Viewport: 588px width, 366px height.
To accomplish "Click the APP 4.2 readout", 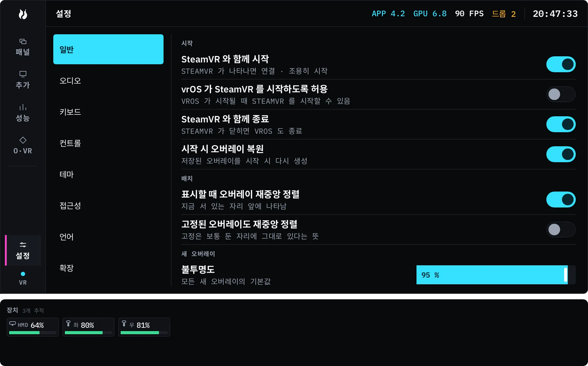I will pos(388,14).
